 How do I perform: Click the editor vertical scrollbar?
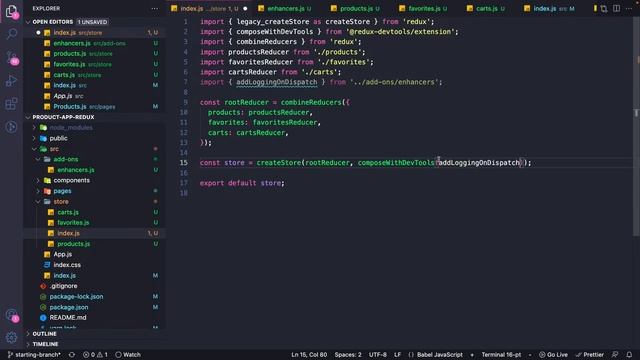click(x=636, y=126)
